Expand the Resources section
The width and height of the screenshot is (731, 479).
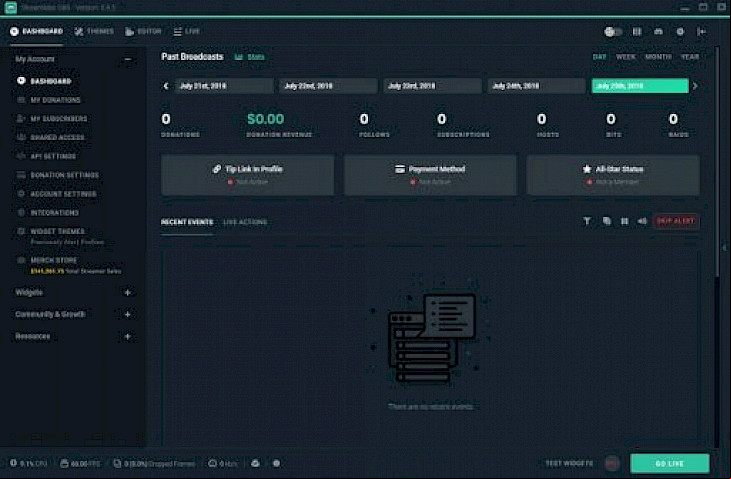(127, 336)
